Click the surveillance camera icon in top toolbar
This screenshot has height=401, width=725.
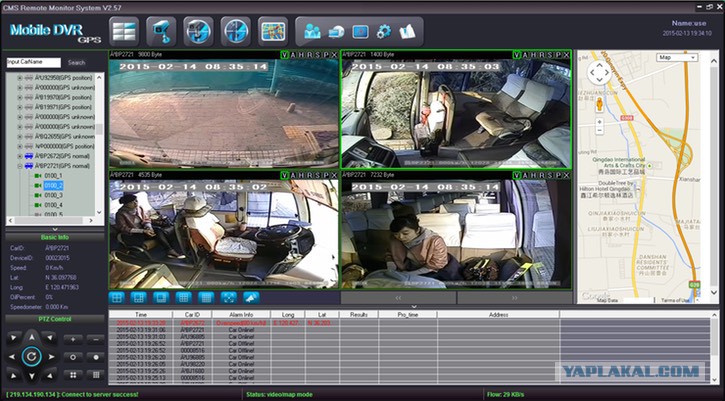[160, 29]
